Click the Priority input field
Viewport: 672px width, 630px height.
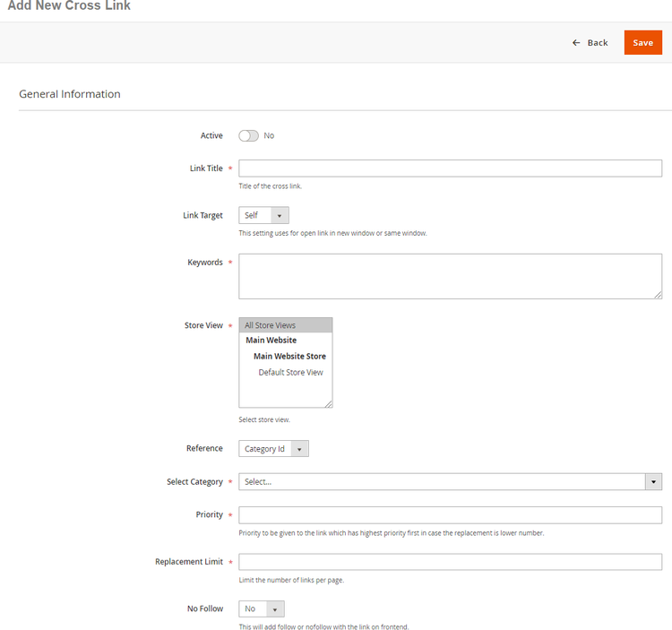tap(450, 515)
